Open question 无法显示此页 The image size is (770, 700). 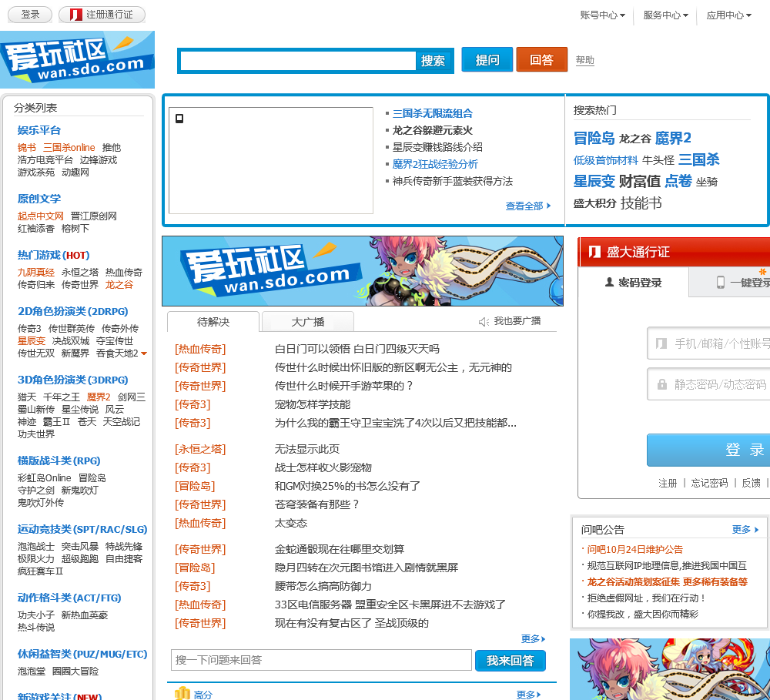(307, 449)
